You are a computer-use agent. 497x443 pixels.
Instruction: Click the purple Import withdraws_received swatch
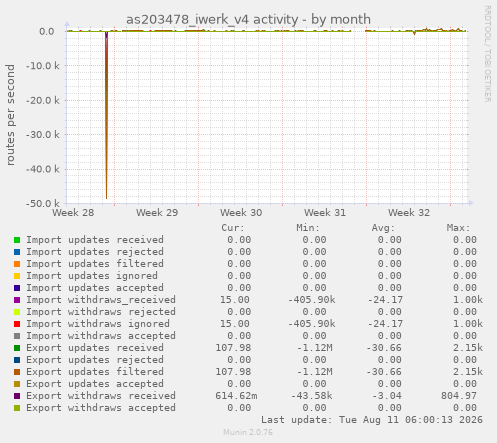(17, 300)
